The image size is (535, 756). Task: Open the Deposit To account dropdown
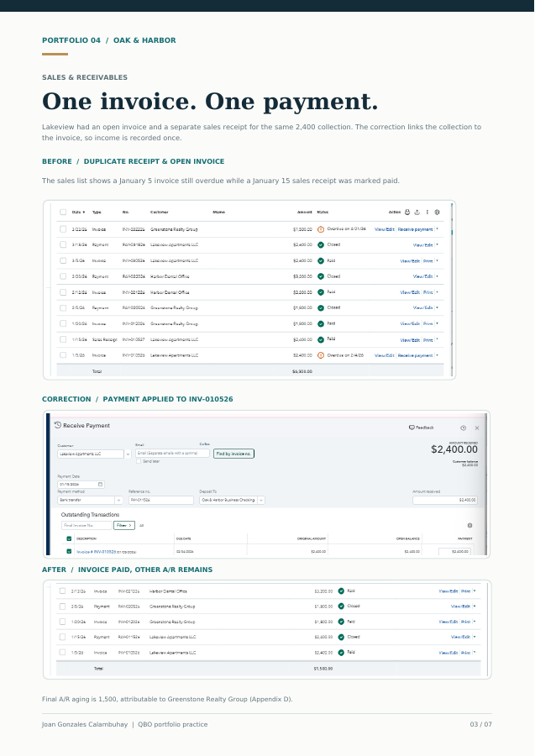(261, 501)
